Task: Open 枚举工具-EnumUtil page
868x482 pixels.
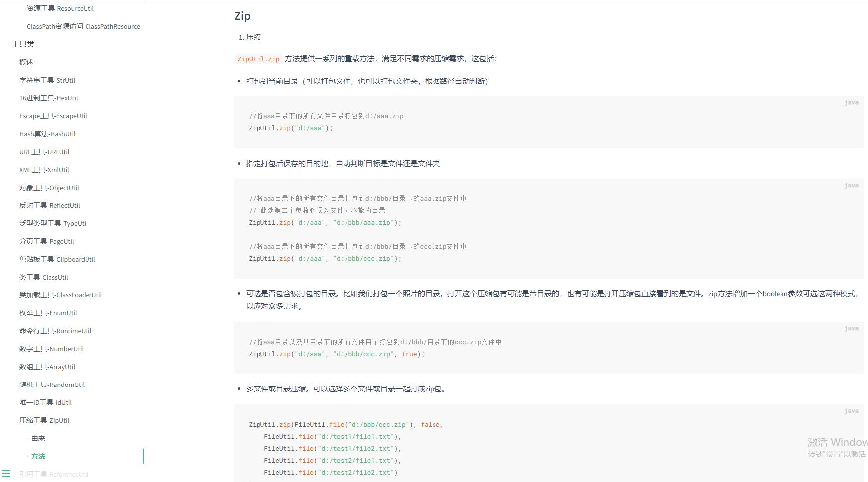Action: [x=48, y=313]
